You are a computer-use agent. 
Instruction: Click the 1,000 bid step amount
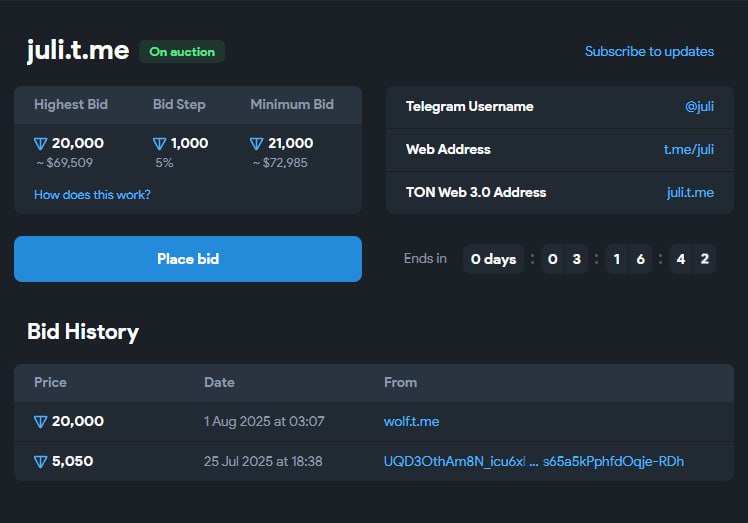[189, 143]
